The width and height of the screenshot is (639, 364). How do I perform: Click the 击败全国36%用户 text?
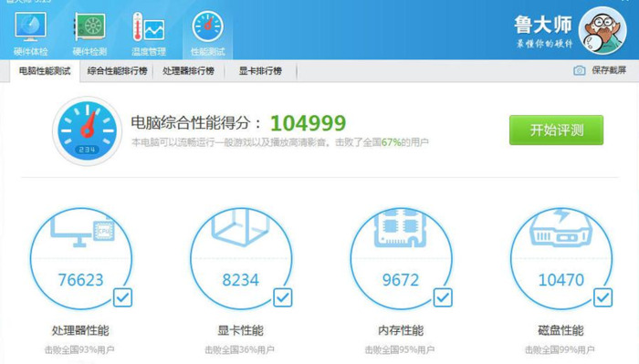[x=239, y=349]
